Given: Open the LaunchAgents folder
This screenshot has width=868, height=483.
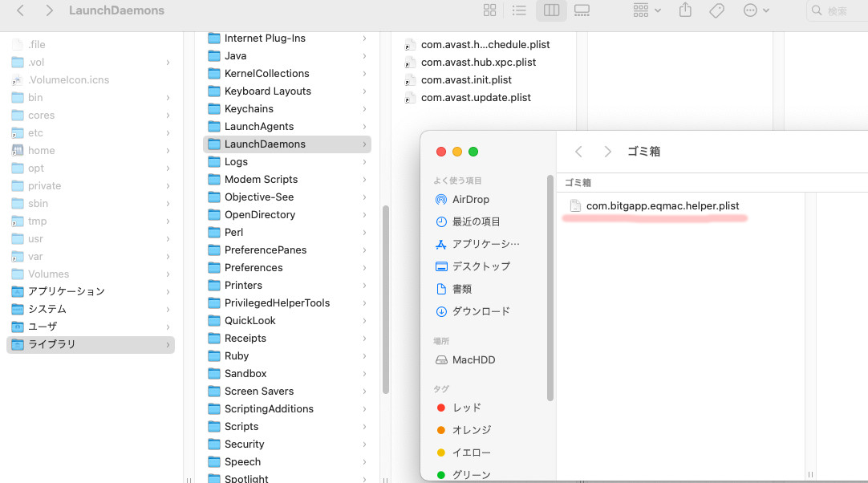Looking at the screenshot, I should (x=258, y=126).
